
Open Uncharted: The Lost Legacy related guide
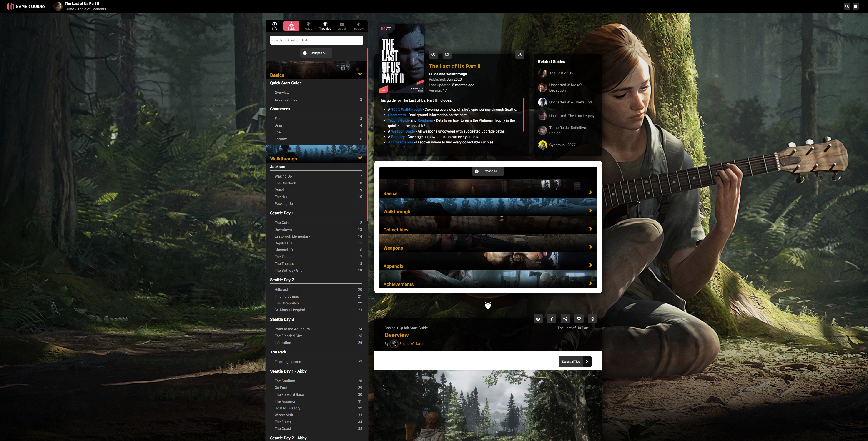click(572, 116)
